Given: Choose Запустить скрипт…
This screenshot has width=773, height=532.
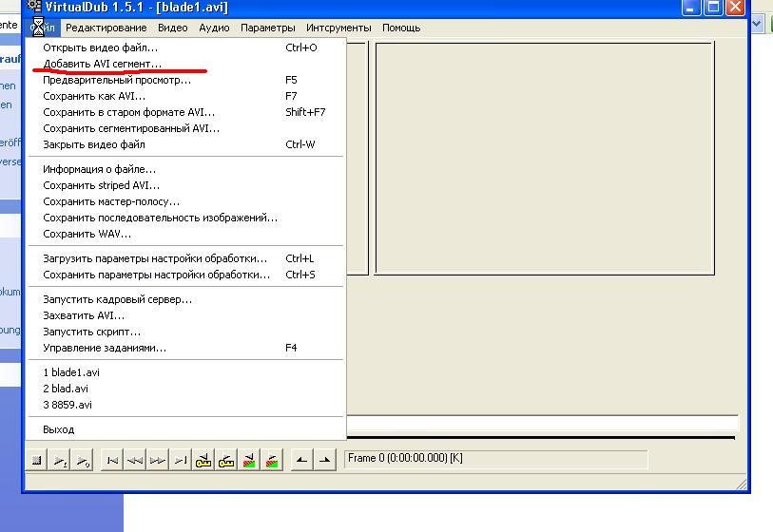Looking at the screenshot, I should pyautogui.click(x=185, y=332).
